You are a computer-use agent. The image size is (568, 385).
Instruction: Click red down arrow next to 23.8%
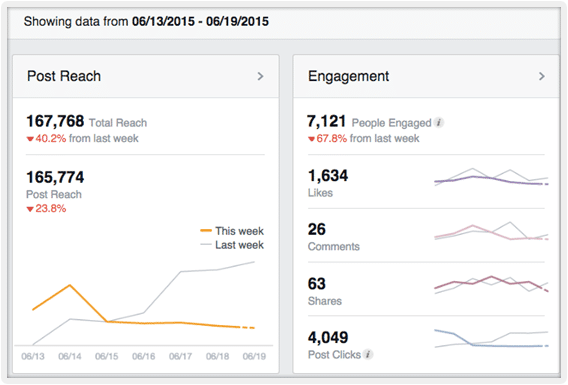point(30,209)
